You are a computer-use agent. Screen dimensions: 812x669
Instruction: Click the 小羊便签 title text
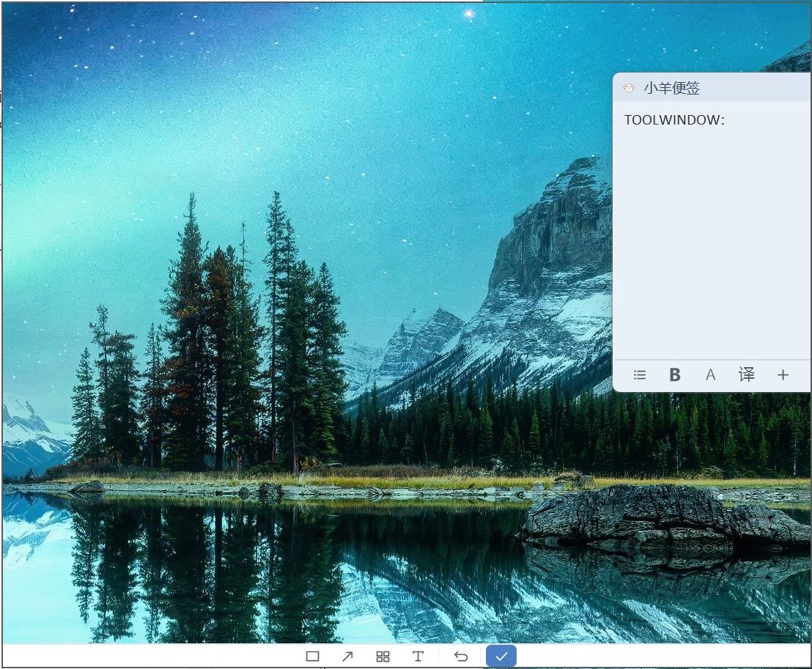pos(672,88)
